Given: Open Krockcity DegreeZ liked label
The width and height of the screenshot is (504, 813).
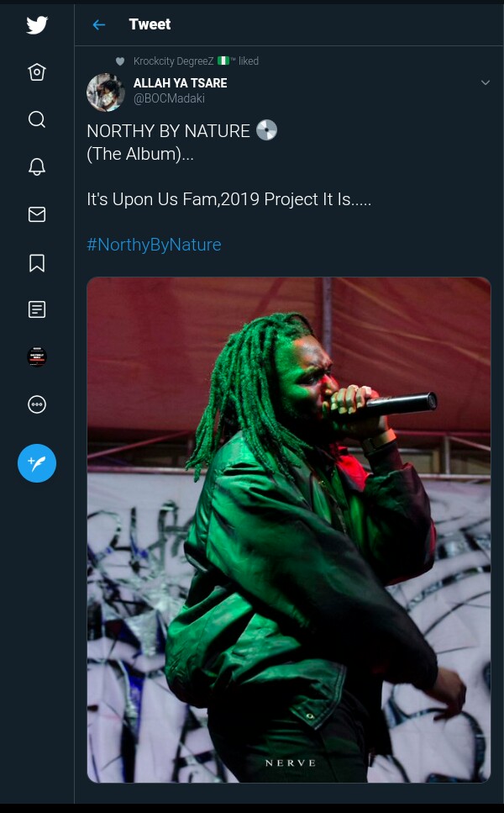Looking at the screenshot, I should point(196,61).
